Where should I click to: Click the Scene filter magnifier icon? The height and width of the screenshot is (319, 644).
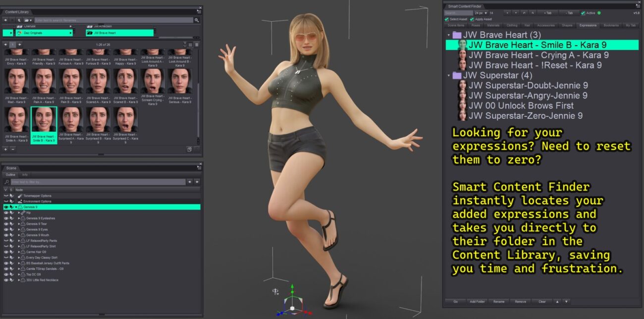[6, 182]
